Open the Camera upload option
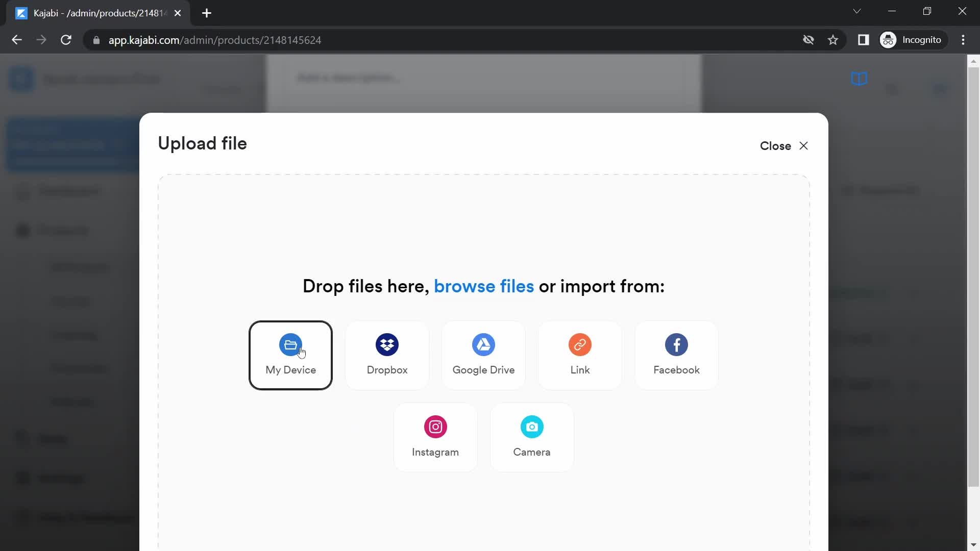 (532, 437)
